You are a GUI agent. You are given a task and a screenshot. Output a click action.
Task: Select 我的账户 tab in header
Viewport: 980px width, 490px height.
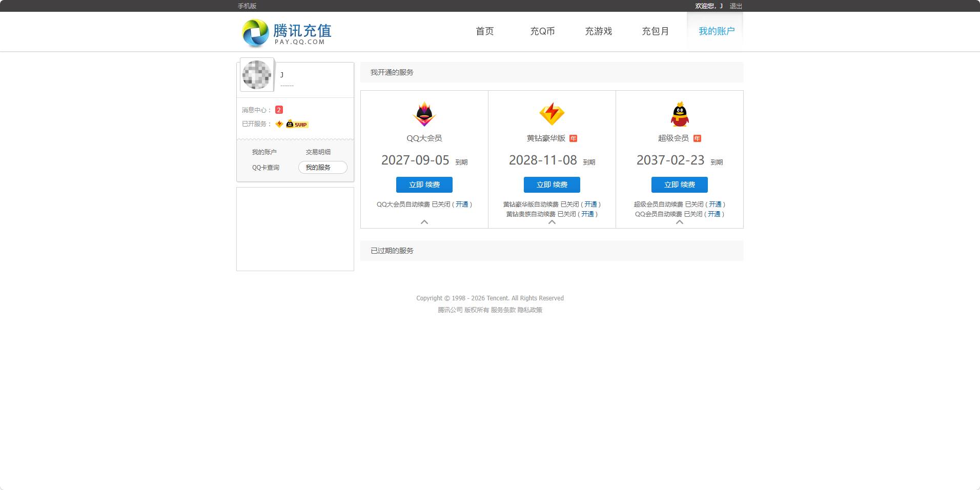[717, 31]
